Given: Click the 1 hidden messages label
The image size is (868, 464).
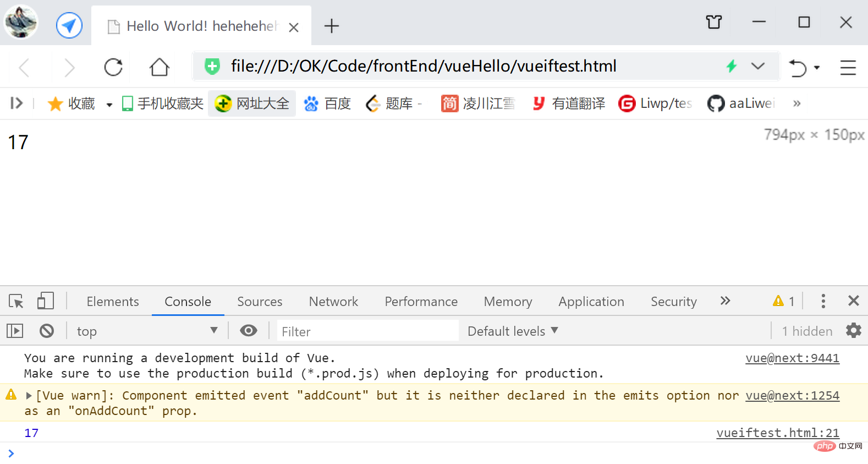Looking at the screenshot, I should pos(807,331).
